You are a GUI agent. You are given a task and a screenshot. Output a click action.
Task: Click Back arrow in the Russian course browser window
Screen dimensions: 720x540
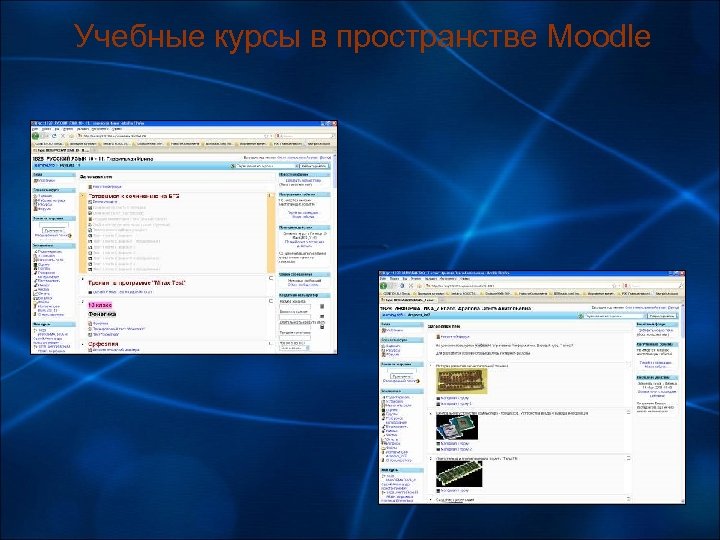(36, 136)
